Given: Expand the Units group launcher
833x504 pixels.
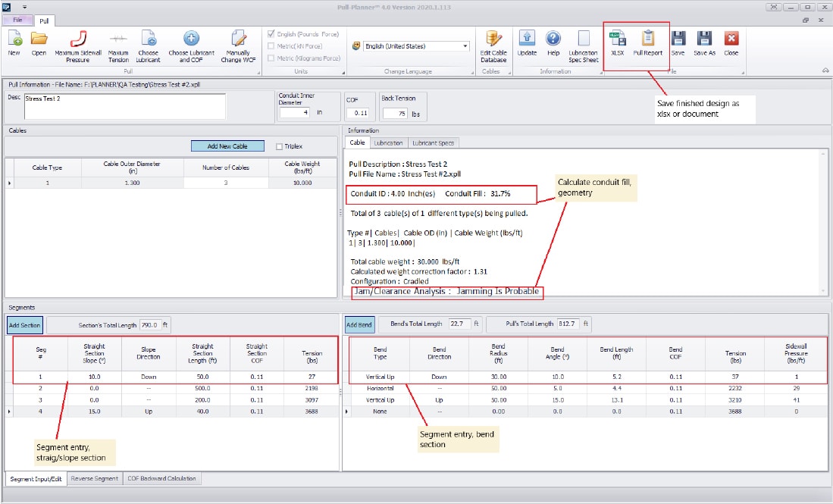Looking at the screenshot, I should [343, 72].
